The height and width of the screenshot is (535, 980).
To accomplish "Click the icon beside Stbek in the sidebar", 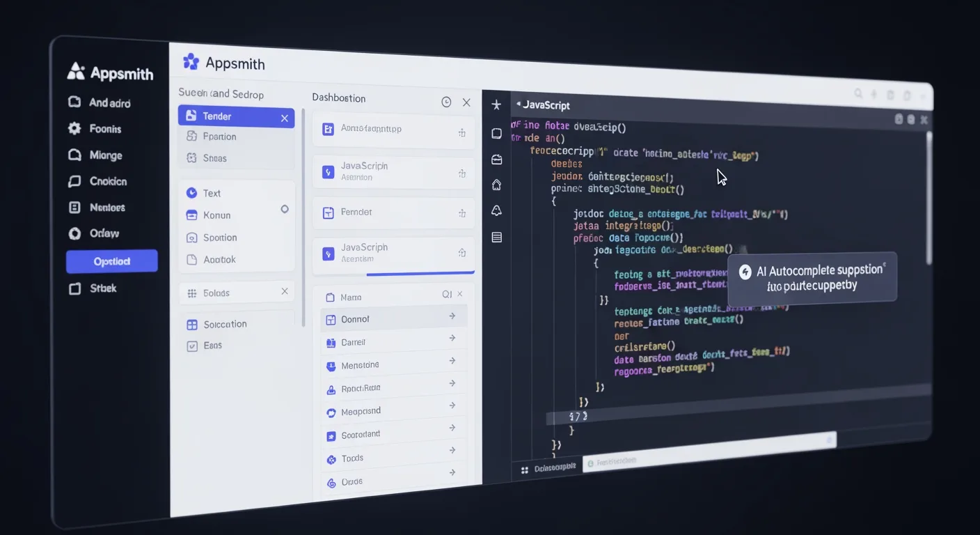I will tap(74, 288).
